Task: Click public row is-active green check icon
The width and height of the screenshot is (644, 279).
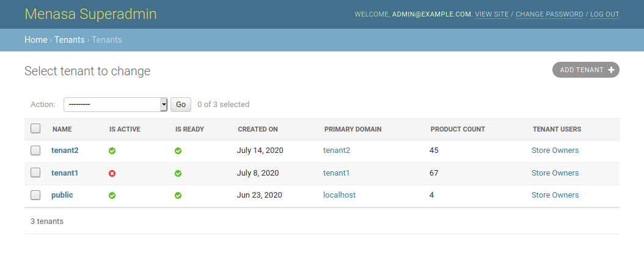Action: coord(112,195)
